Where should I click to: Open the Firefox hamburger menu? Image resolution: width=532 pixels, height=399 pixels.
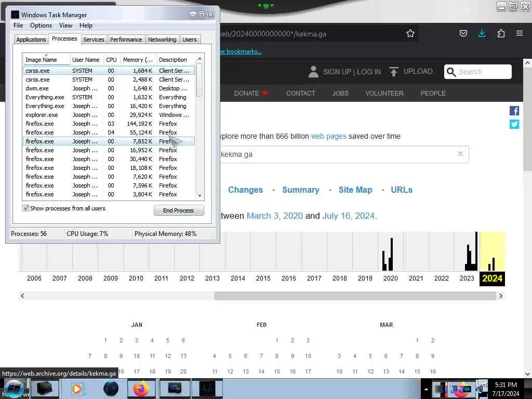(520, 33)
